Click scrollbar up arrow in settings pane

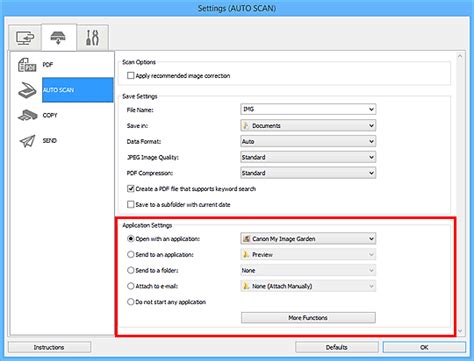pos(460,56)
